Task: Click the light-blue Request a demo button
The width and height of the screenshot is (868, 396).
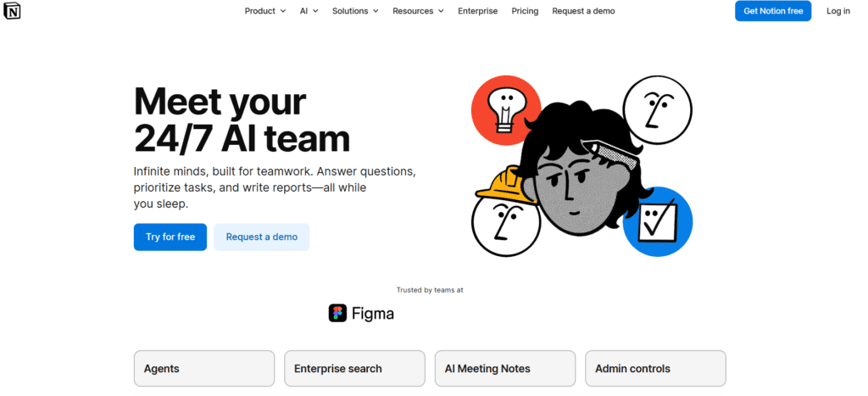Action: [261, 237]
